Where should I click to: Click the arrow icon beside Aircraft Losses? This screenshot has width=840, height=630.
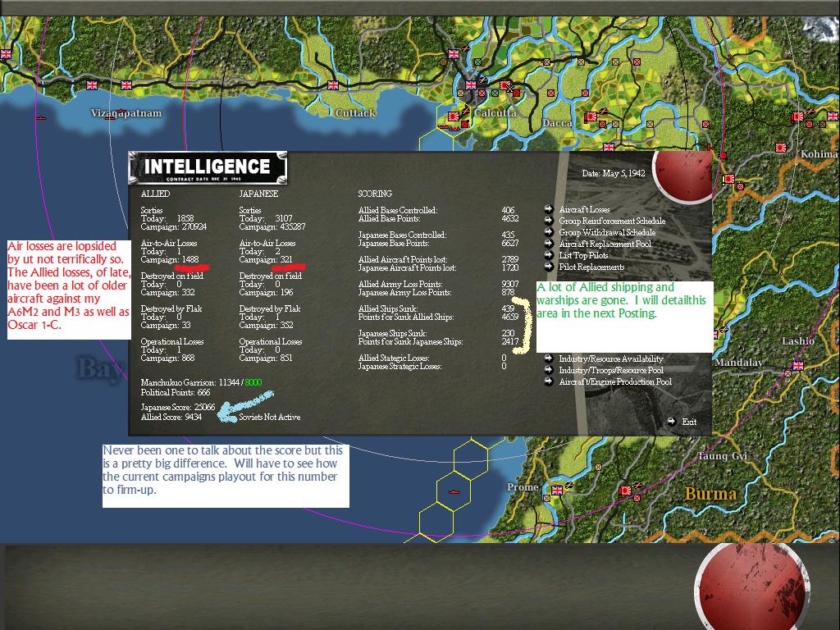click(x=549, y=209)
